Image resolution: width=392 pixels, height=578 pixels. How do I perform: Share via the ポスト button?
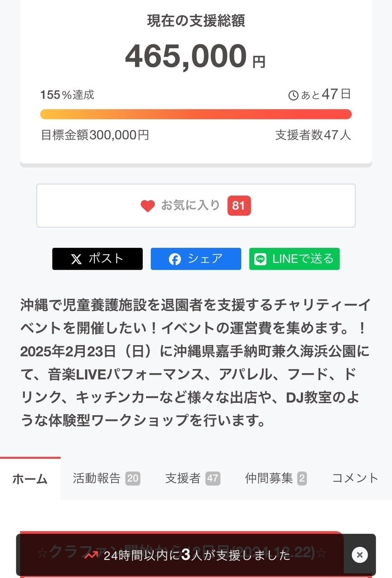pyautogui.click(x=98, y=259)
